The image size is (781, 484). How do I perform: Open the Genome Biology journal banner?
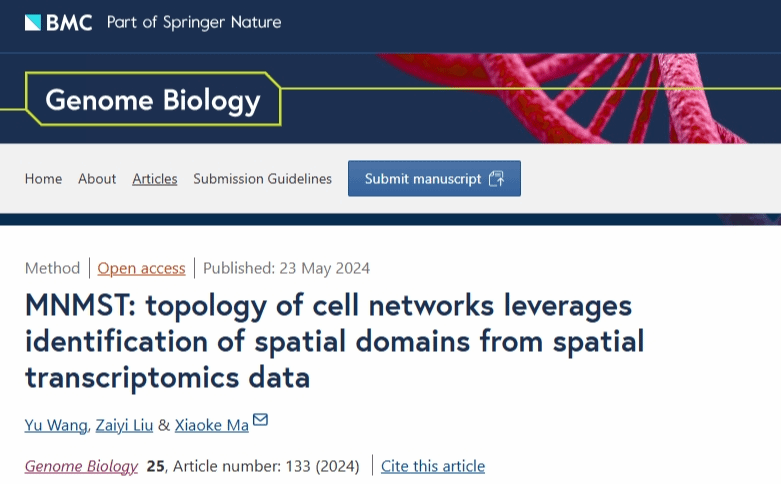[x=152, y=100]
